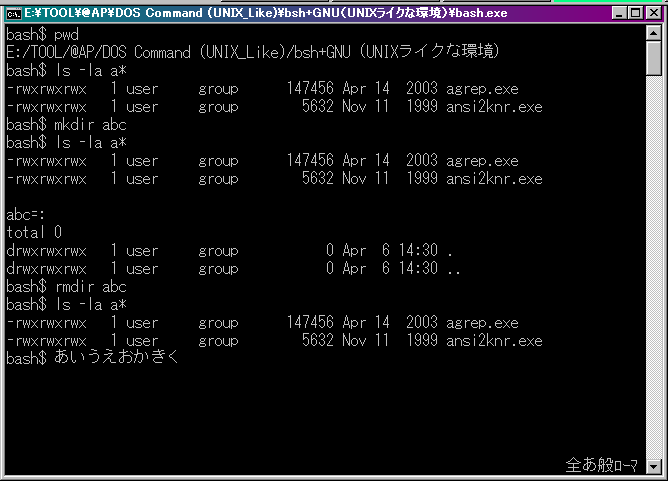Click the 'bash$ rmdir abc' line
The height and width of the screenshot is (481, 668).
click(66, 286)
